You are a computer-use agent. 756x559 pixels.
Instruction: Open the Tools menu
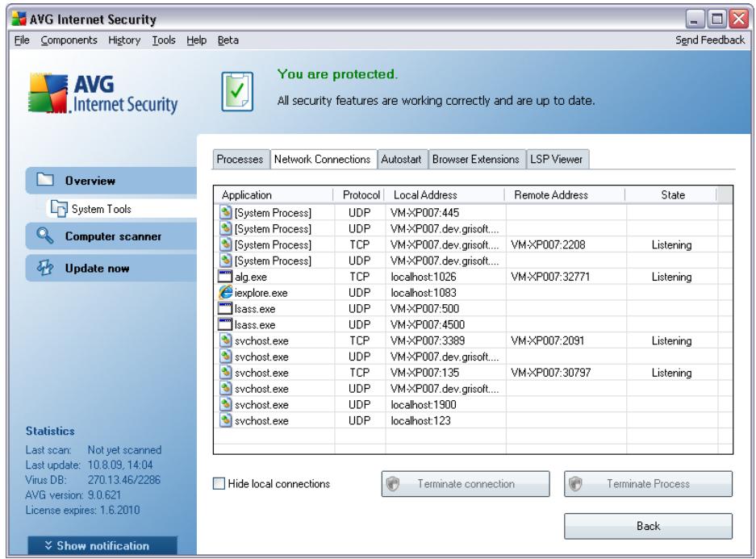(x=164, y=40)
